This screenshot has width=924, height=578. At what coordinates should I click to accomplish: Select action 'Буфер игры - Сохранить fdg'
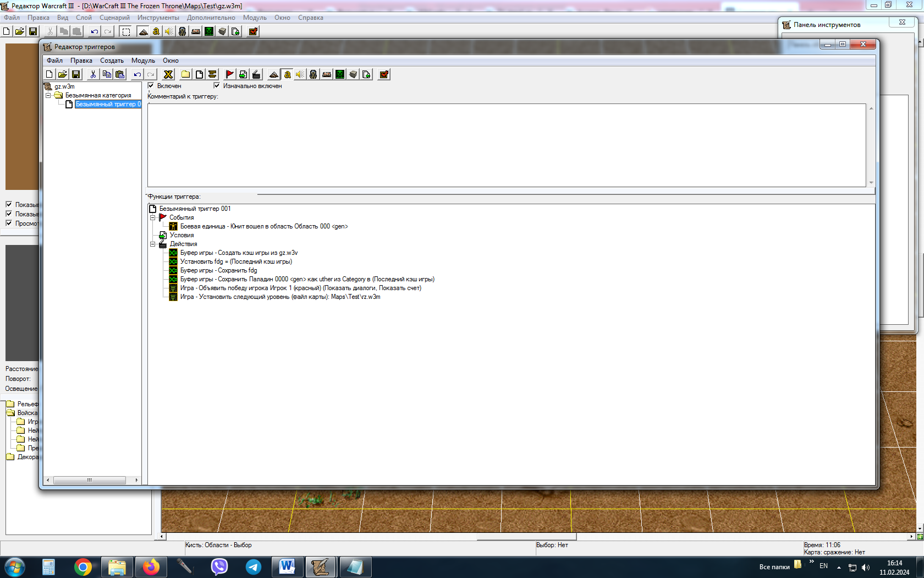click(218, 270)
